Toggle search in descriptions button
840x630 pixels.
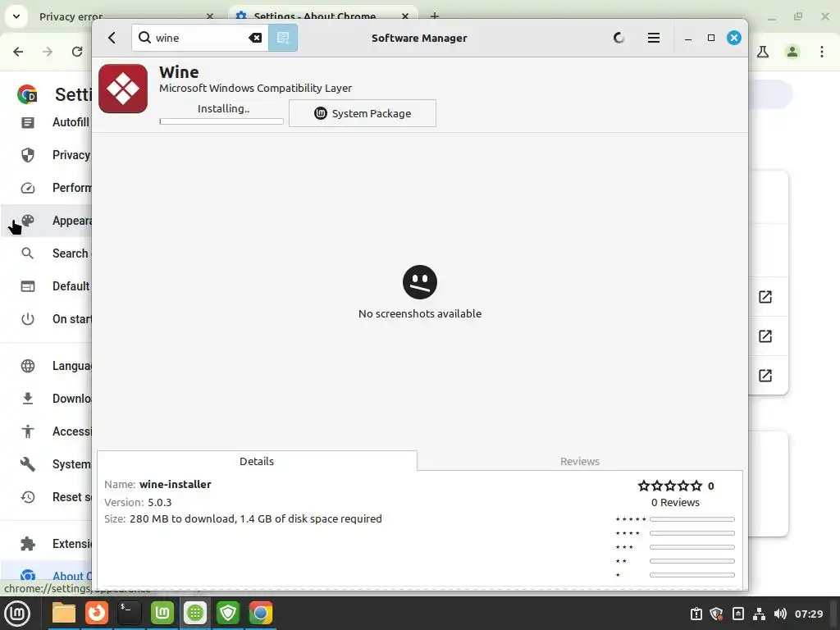tap(283, 38)
